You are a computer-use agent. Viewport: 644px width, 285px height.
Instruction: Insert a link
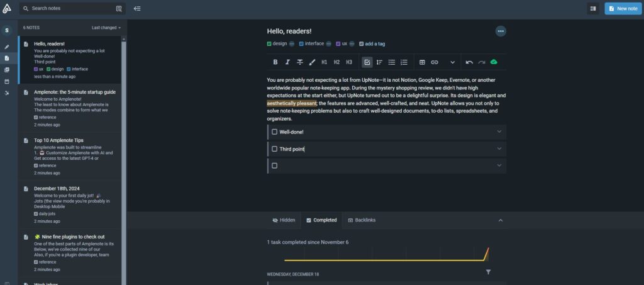[x=435, y=62]
